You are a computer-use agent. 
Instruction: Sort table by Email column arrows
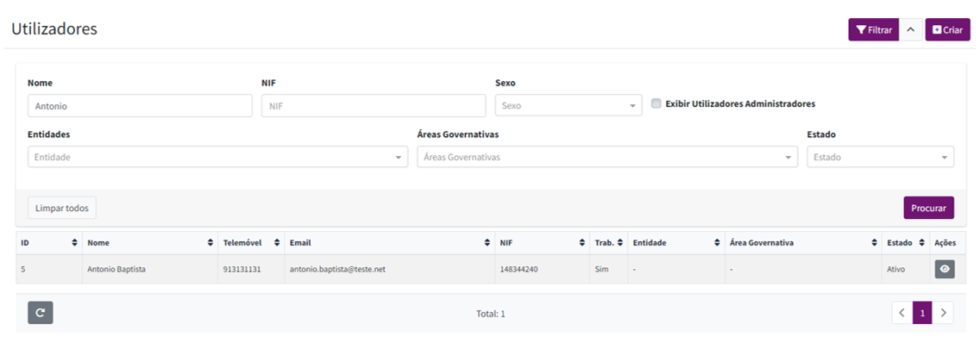pyautogui.click(x=487, y=243)
